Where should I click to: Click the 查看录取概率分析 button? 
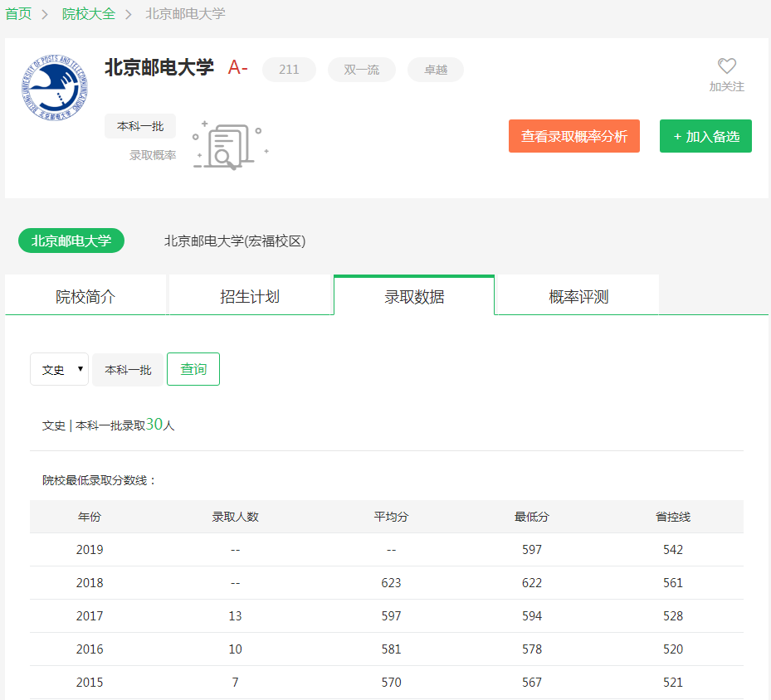(573, 137)
